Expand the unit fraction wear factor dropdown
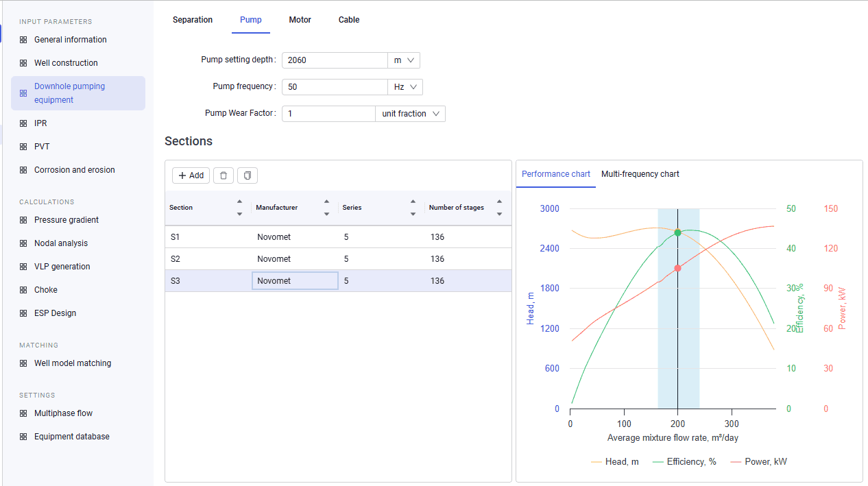Image resolution: width=868 pixels, height=486 pixels. pyautogui.click(x=411, y=114)
